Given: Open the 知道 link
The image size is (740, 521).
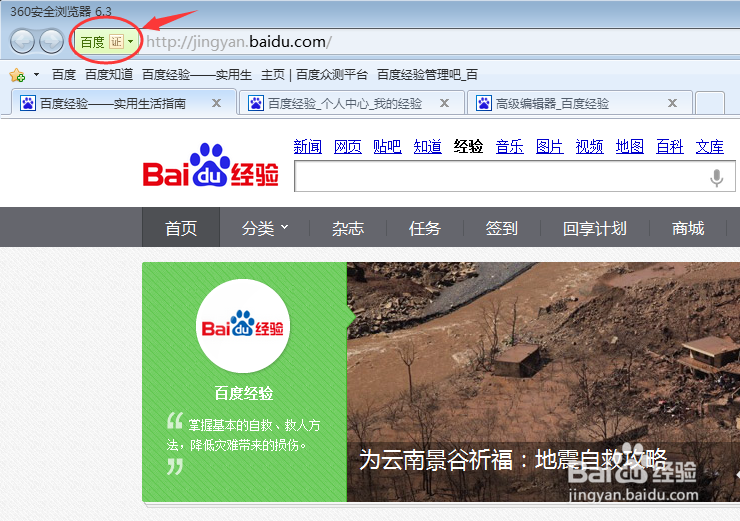Looking at the screenshot, I should point(428,147).
